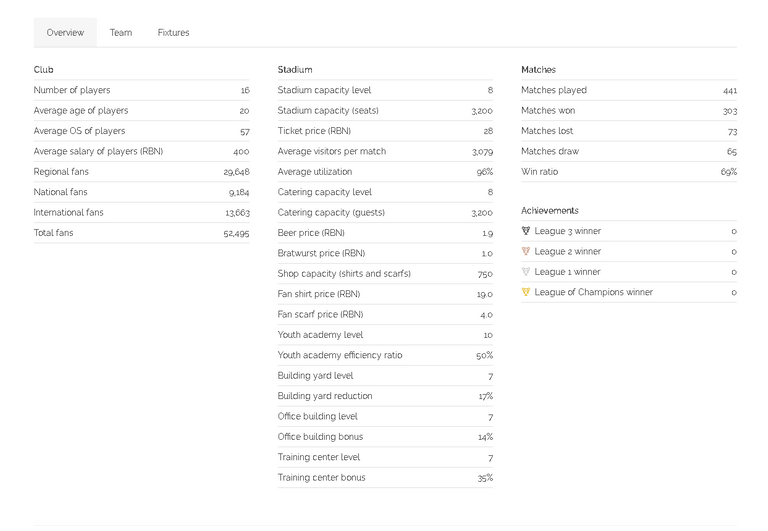Image resolution: width=768 pixels, height=531 pixels.
Task: Select the Achievements section heading
Action: tap(550, 211)
